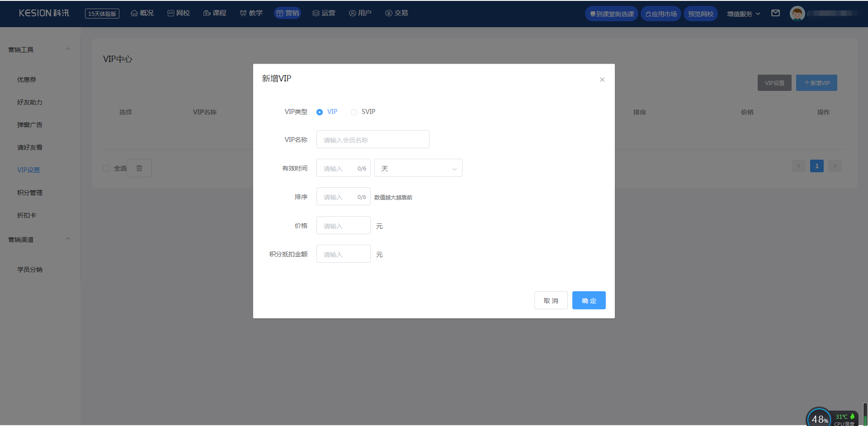Click the 新增VIP blue button
The image size is (868, 426).
[816, 83]
